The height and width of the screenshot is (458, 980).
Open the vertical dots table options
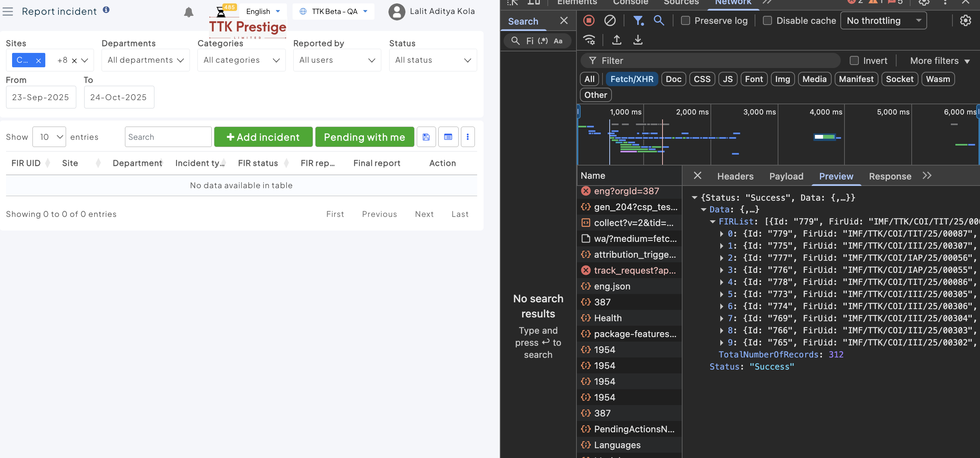point(468,137)
